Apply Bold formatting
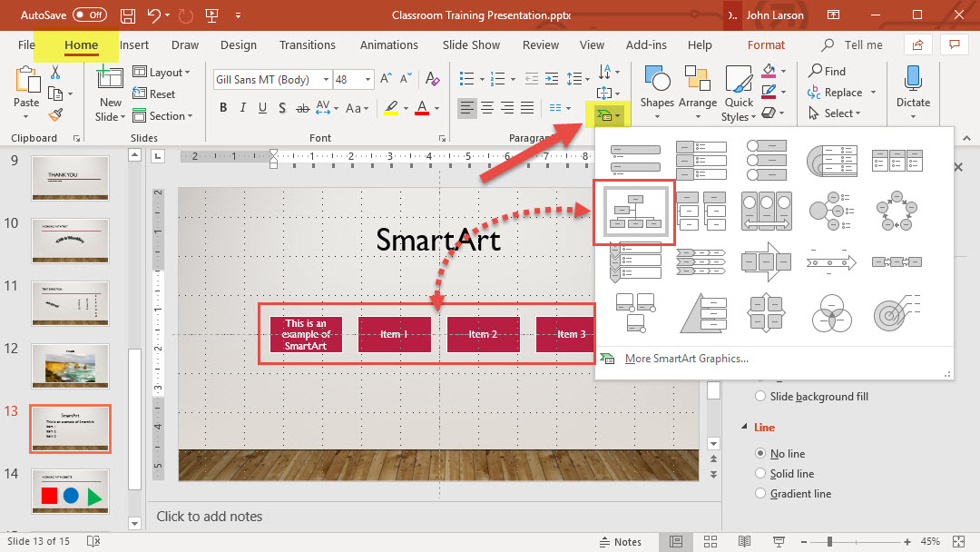980x552 pixels. point(223,108)
